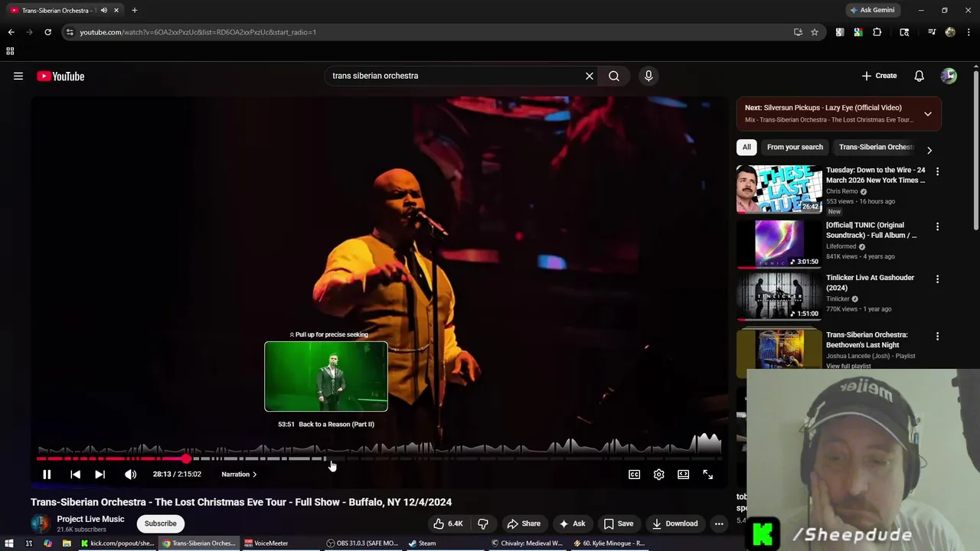
Task: Install the app via address bar icon
Action: coord(798,32)
